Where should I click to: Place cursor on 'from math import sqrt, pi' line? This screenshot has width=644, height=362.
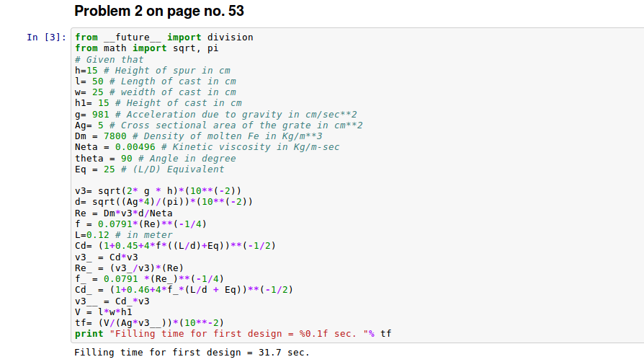[x=147, y=48]
